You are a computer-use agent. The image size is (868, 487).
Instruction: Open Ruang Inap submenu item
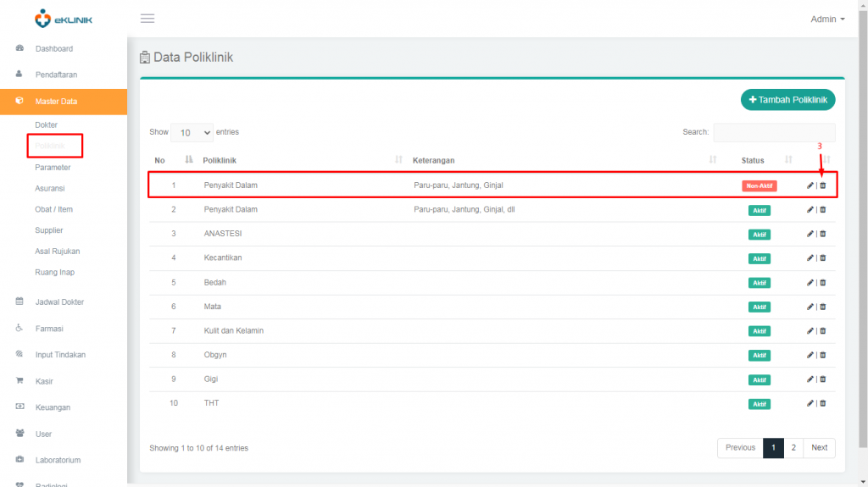(x=54, y=272)
